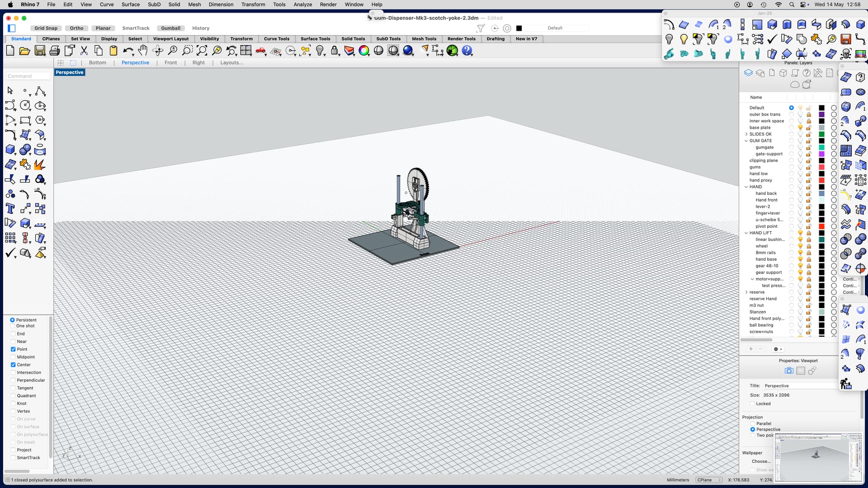Click the Undo arrow icon
This screenshot has width=868, height=488.
tap(128, 51)
